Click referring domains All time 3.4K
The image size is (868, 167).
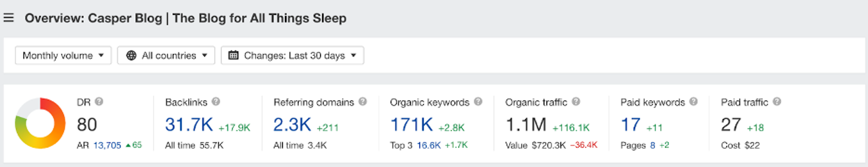300,146
